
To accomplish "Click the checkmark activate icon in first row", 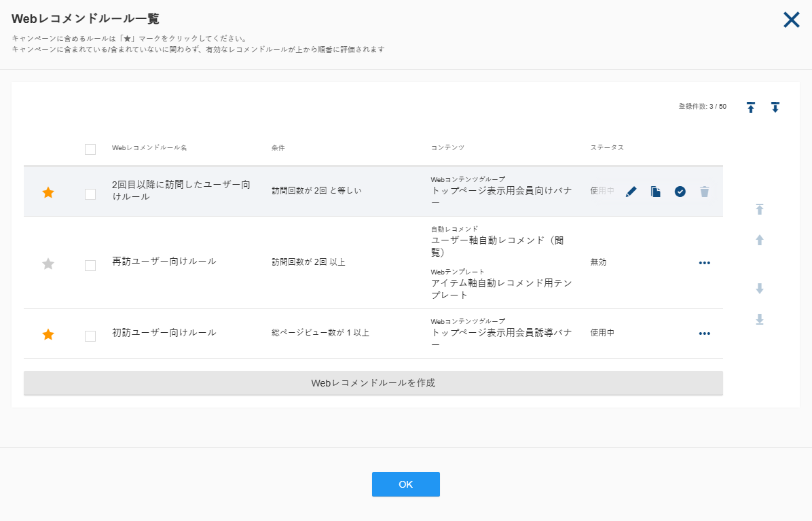I will [x=680, y=192].
